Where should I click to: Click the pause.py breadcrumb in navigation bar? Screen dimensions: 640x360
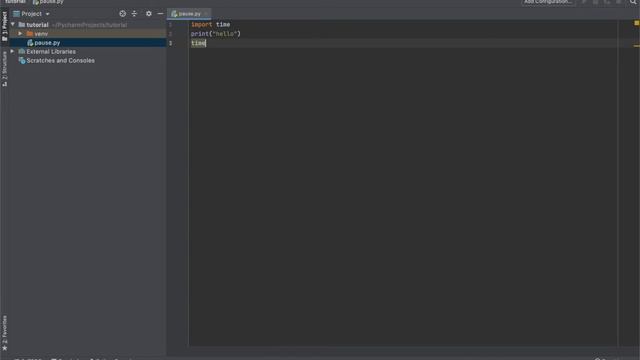coord(48,2)
